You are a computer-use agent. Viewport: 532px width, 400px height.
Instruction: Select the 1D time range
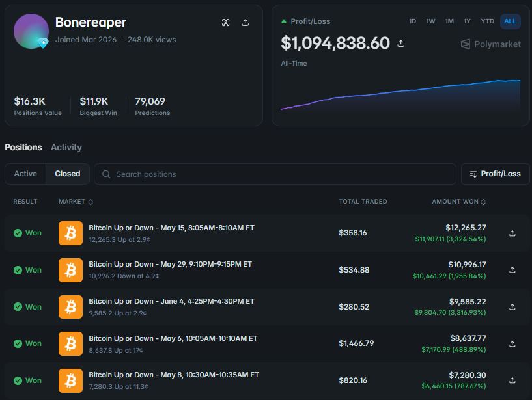click(x=412, y=21)
